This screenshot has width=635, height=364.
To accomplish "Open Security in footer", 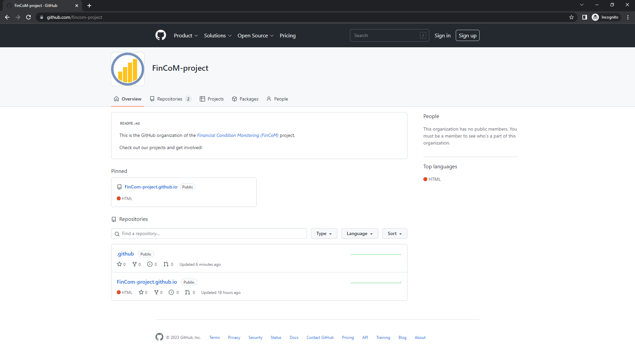I will pyautogui.click(x=255, y=338).
